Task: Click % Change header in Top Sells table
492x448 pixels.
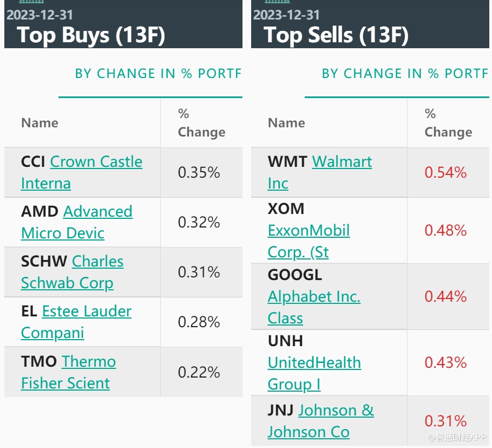Action: coord(448,123)
